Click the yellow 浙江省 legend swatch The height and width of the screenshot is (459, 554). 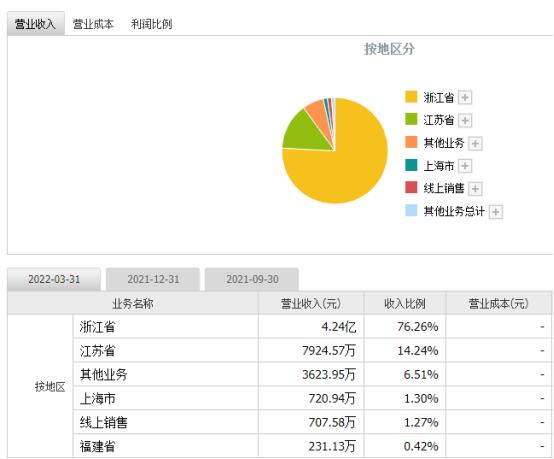[411, 96]
